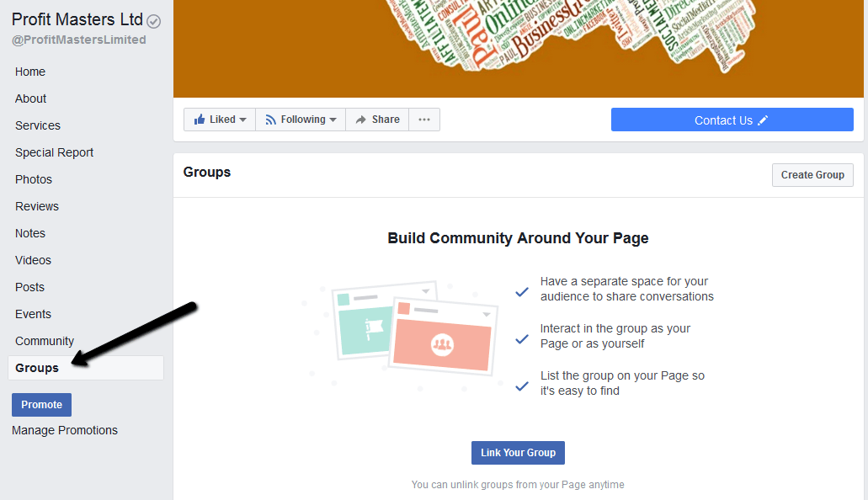View the Reviews section
The height and width of the screenshot is (500, 868).
37,206
